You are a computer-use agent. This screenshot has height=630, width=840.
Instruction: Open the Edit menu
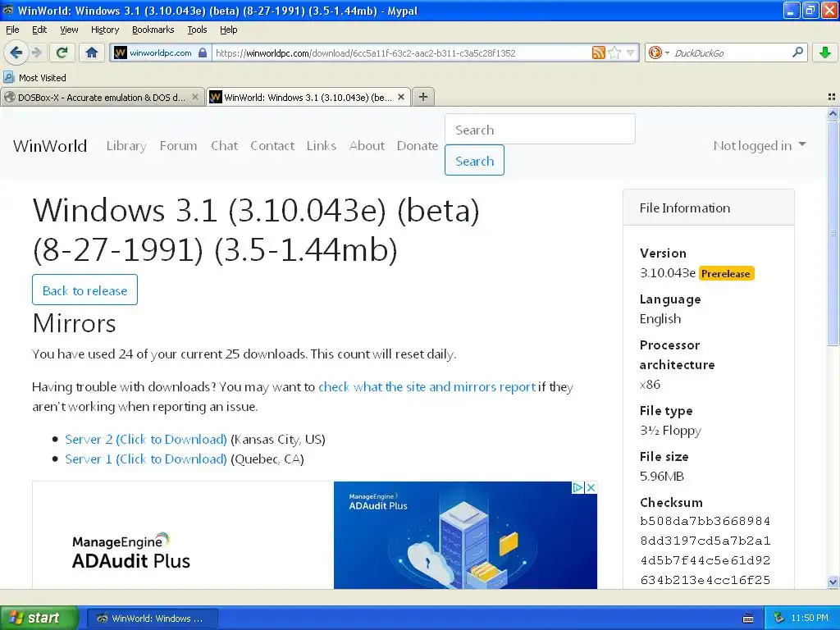click(39, 30)
